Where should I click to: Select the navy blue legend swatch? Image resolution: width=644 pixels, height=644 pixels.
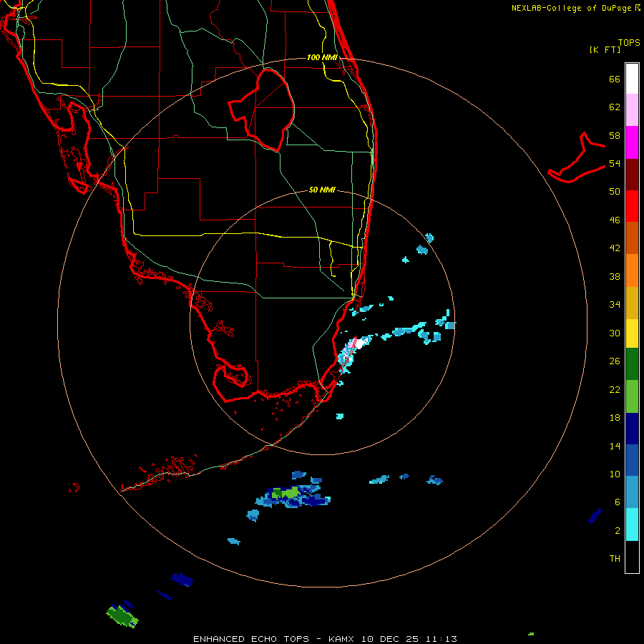point(632,429)
